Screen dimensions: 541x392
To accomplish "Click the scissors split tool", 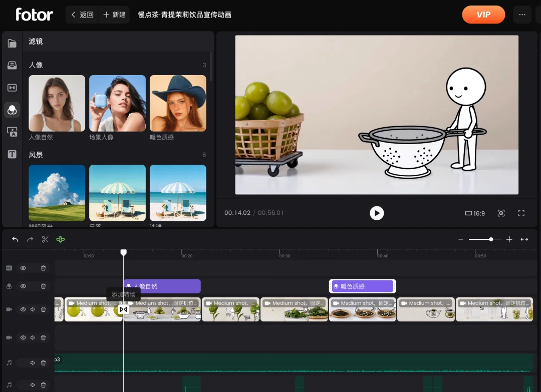I will click(x=45, y=239).
